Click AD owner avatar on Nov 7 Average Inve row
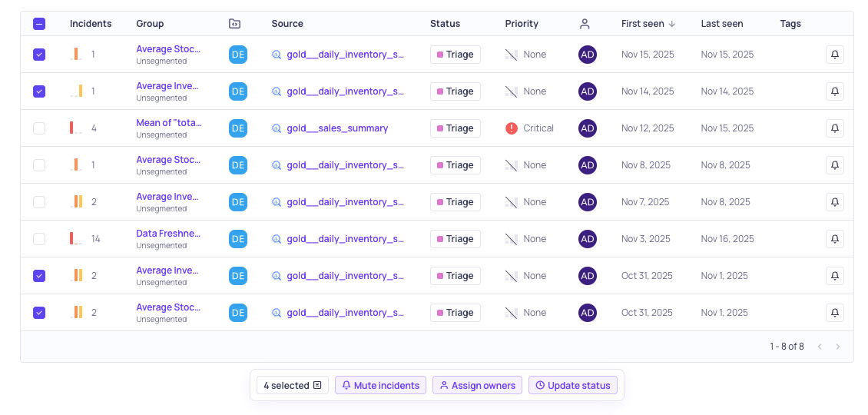 coord(588,201)
